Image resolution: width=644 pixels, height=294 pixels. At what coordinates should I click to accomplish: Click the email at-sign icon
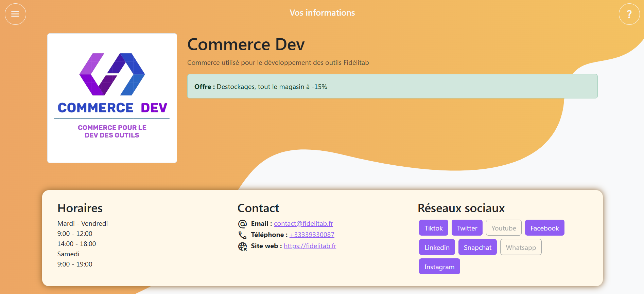click(x=242, y=224)
